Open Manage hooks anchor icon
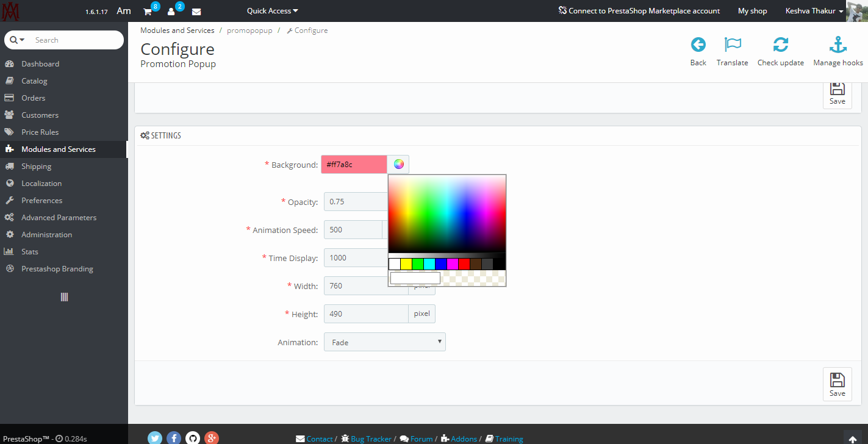Viewport: 868px width, 444px height. coord(838,45)
